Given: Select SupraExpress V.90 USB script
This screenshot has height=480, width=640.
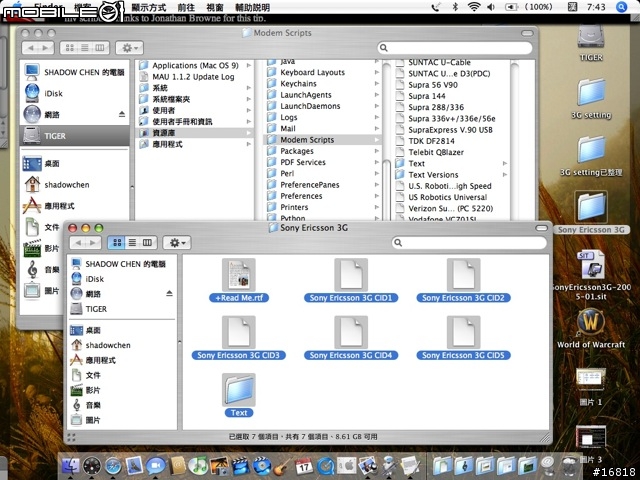Looking at the screenshot, I should point(450,130).
